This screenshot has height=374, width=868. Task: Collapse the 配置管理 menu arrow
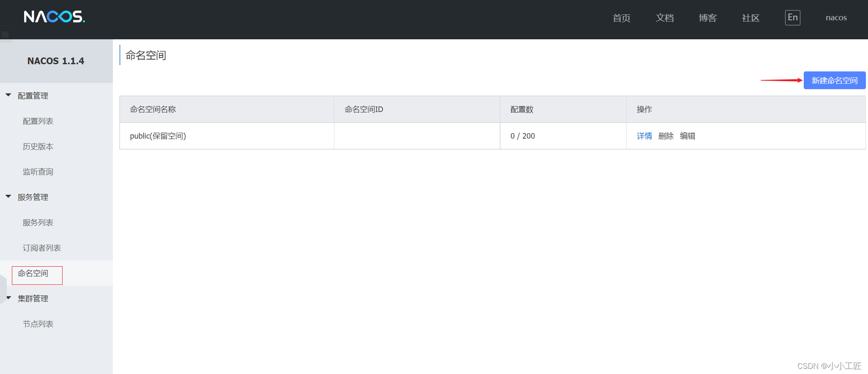(x=8, y=95)
